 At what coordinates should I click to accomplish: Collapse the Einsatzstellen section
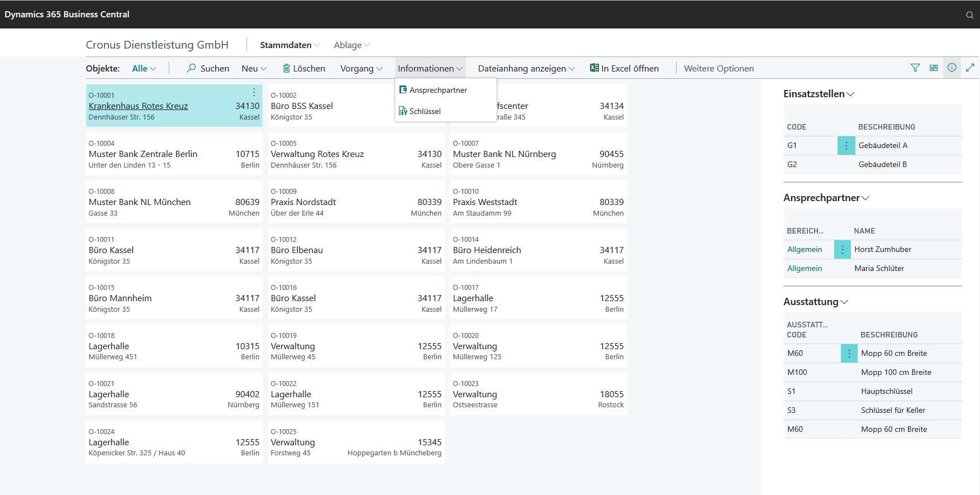click(x=819, y=94)
